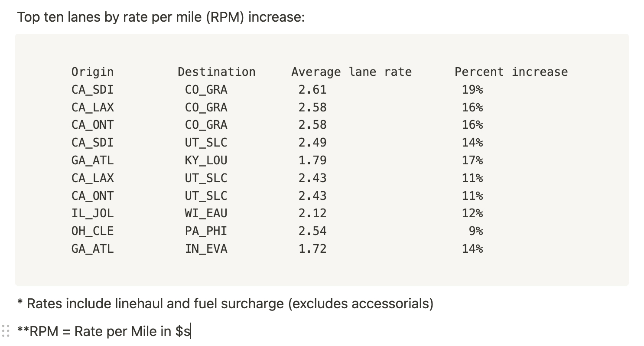Click the IN_EVA destination entry
The image size is (644, 346).
click(x=206, y=249)
